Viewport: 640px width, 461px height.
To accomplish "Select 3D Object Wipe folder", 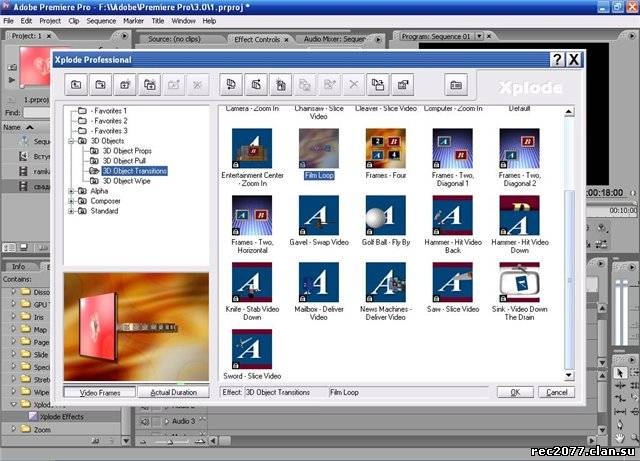I will click(x=127, y=181).
